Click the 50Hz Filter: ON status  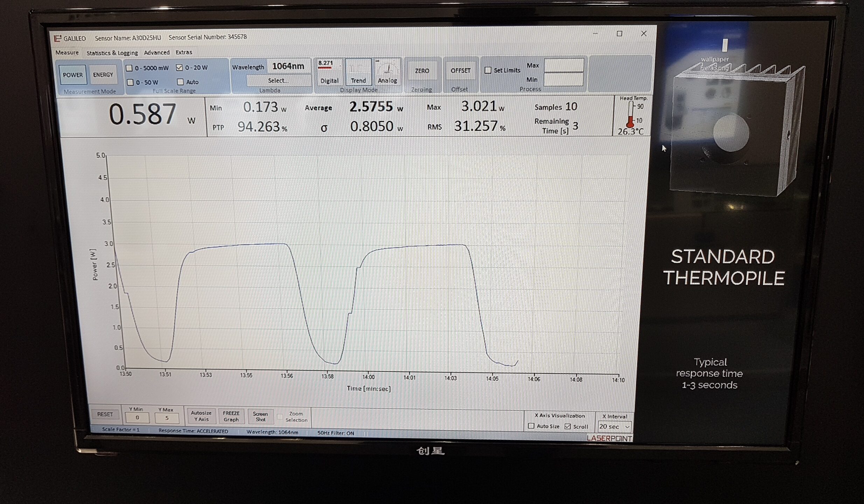[x=336, y=433]
